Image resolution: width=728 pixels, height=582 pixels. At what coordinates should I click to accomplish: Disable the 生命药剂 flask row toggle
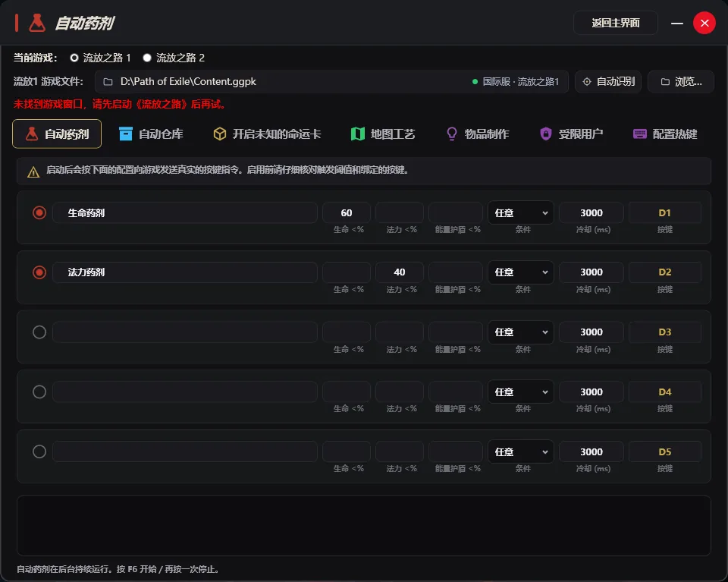pyautogui.click(x=39, y=212)
